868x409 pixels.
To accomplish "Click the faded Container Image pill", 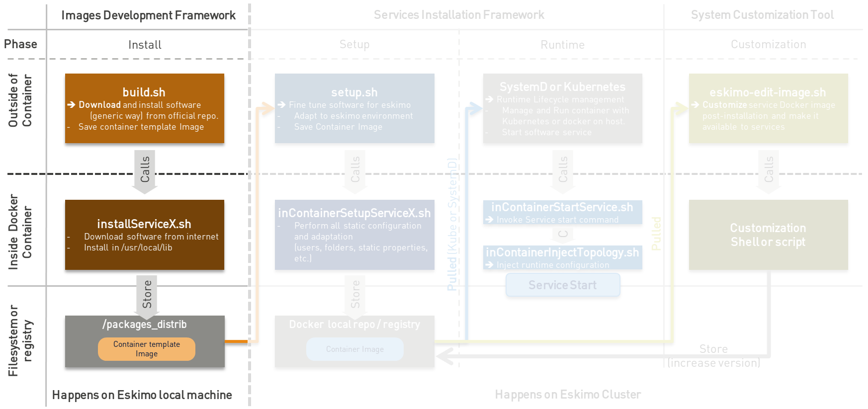I will [x=355, y=349].
